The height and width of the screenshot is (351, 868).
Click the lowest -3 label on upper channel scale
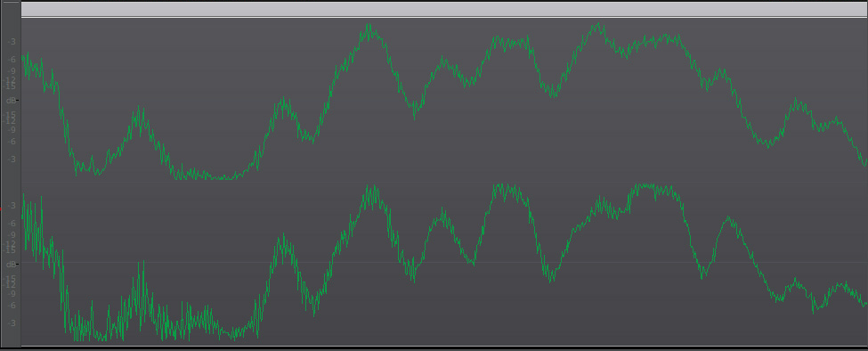point(12,159)
